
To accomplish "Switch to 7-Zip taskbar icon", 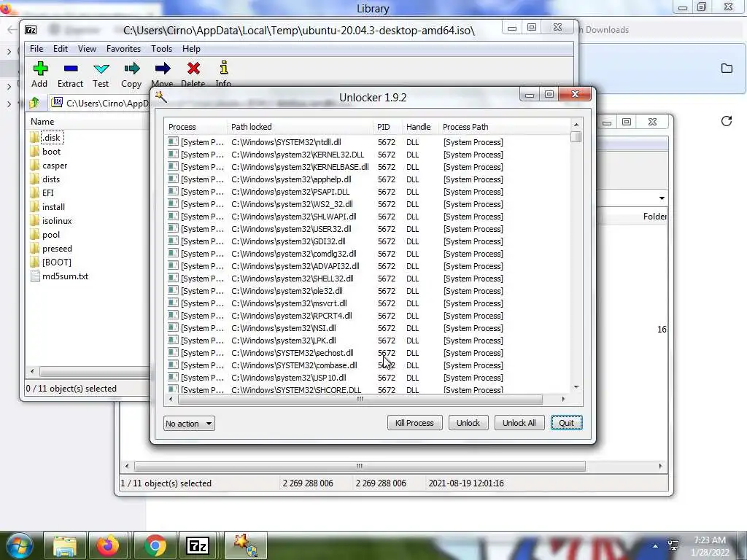I will (x=198, y=545).
